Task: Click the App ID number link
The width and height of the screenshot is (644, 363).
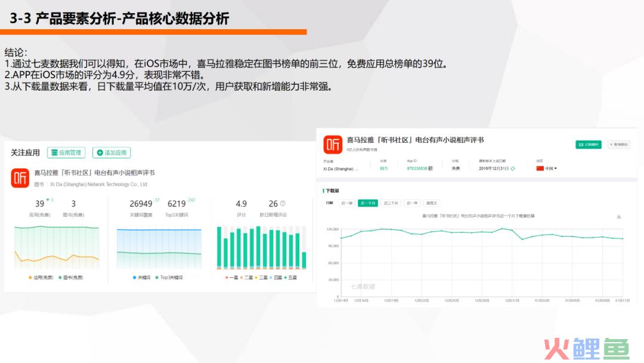Action: [417, 168]
